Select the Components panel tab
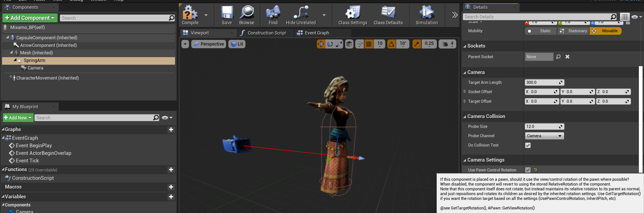The width and height of the screenshot is (644, 213). coord(30,7)
